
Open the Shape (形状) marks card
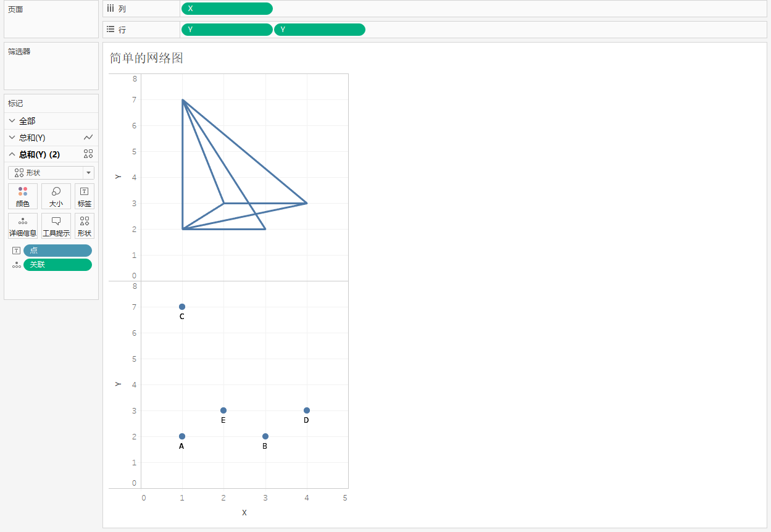click(x=85, y=226)
